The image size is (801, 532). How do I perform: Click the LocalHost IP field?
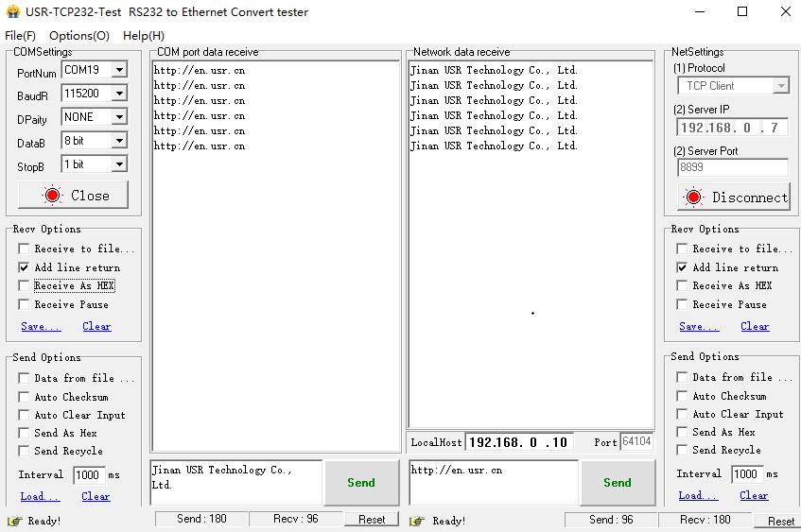[x=518, y=442]
